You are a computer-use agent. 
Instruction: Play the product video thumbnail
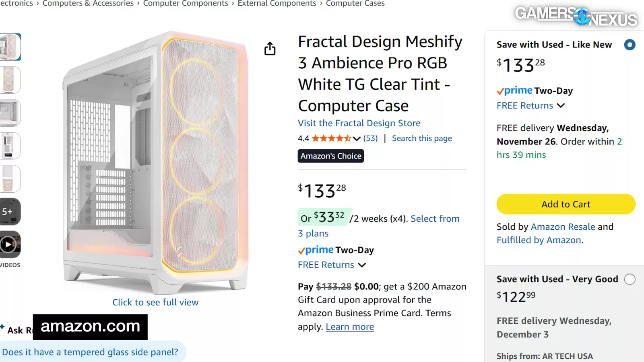pos(9,244)
